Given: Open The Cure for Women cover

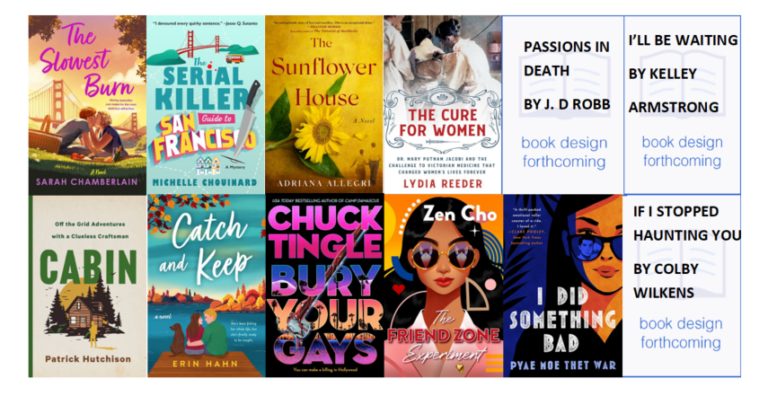Looking at the screenshot, I should (442, 105).
